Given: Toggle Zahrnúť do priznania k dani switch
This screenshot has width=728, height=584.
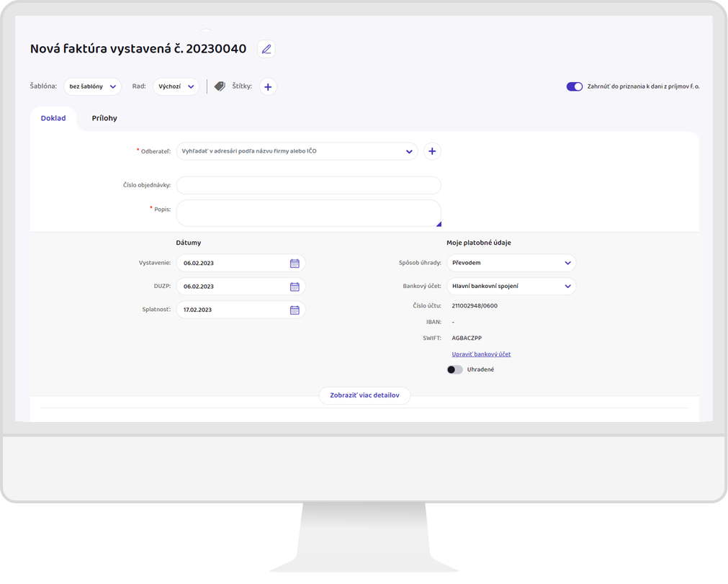Looking at the screenshot, I should (x=574, y=86).
